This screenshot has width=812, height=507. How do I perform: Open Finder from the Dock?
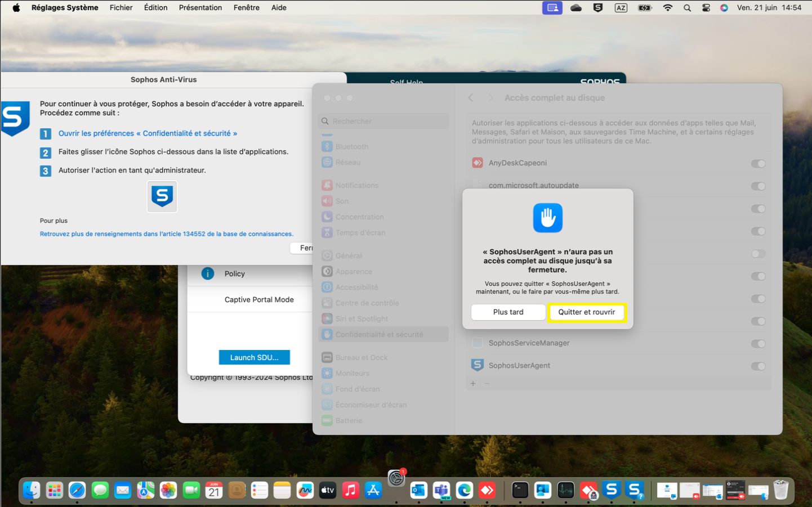point(32,491)
